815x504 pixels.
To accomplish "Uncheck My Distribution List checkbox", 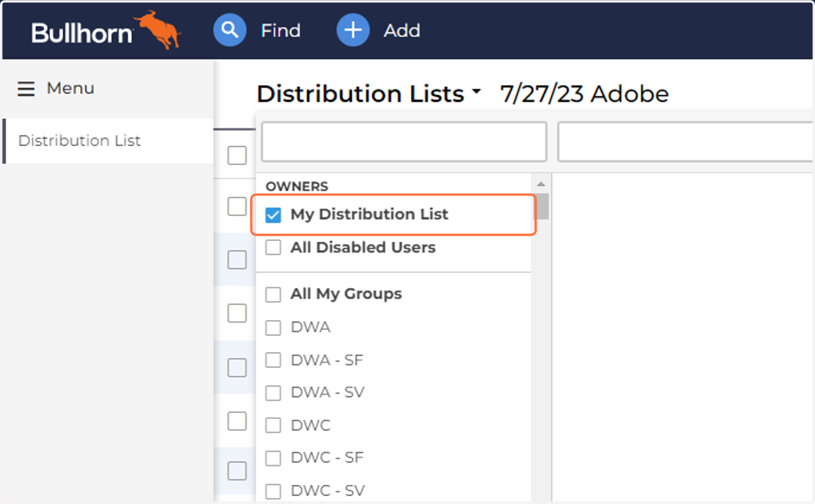I will click(x=273, y=215).
